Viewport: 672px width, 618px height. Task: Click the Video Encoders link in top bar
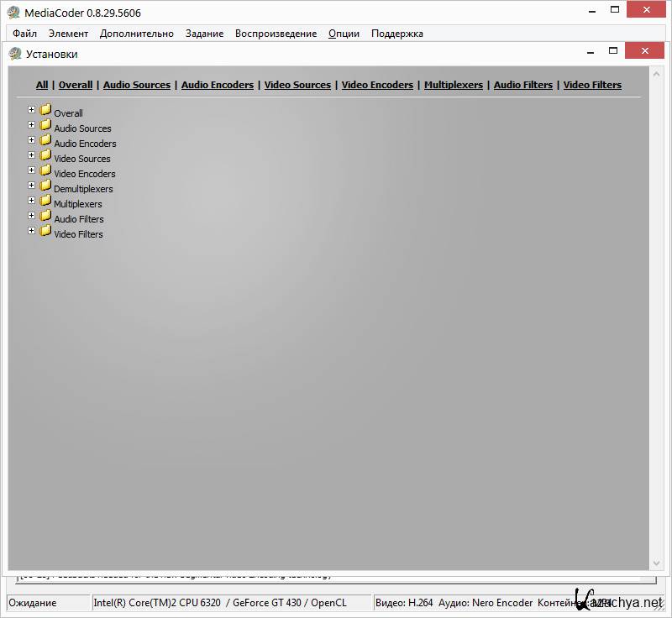pyautogui.click(x=377, y=85)
